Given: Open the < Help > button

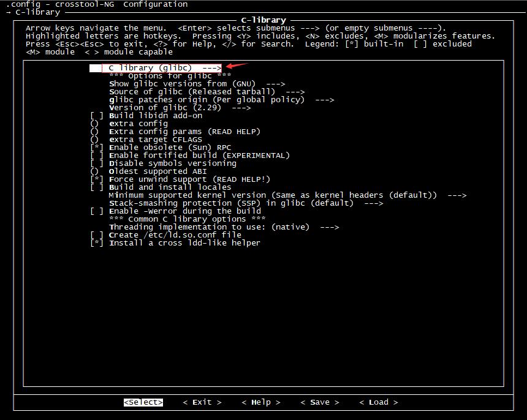Looking at the screenshot, I should (x=261, y=402).
